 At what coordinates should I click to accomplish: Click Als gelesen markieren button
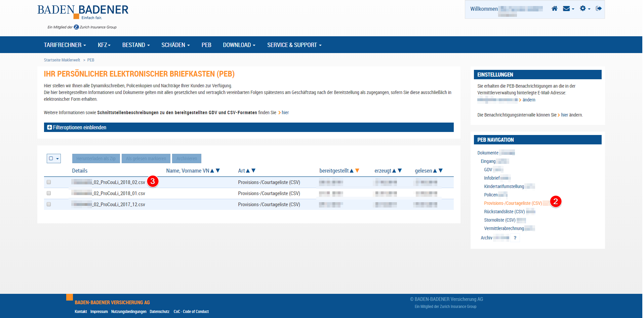(x=146, y=158)
